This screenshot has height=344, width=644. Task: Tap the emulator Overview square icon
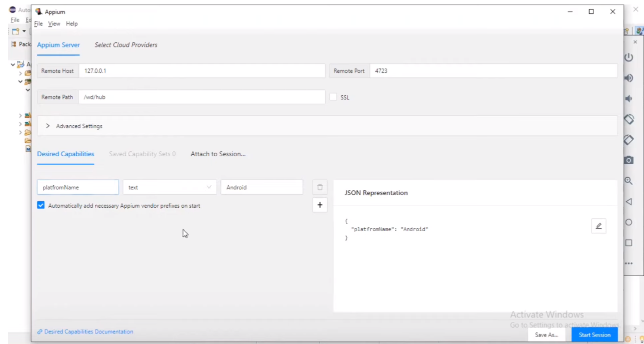point(629,243)
